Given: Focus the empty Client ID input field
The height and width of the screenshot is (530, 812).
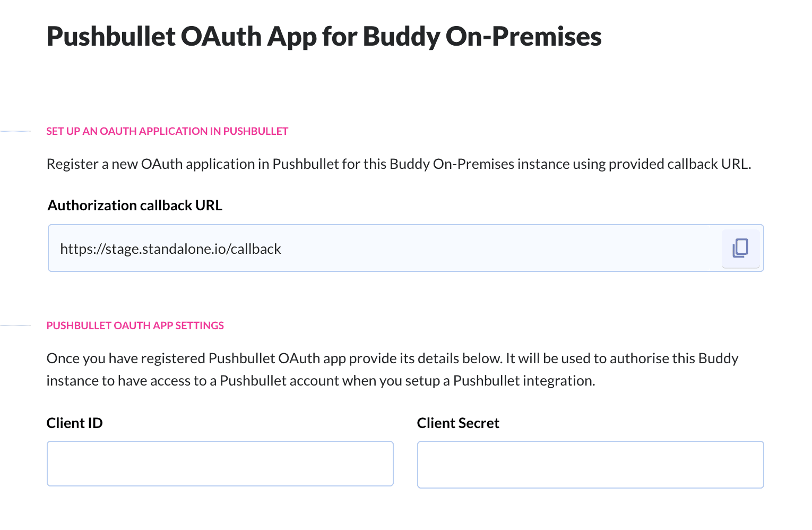Looking at the screenshot, I should pos(220,463).
